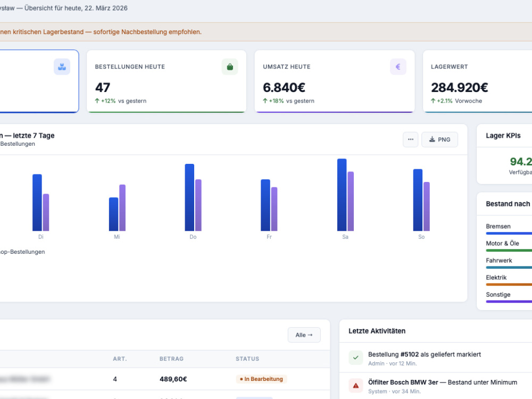
Task: Click the 6.840€ revenue value
Action: point(284,88)
